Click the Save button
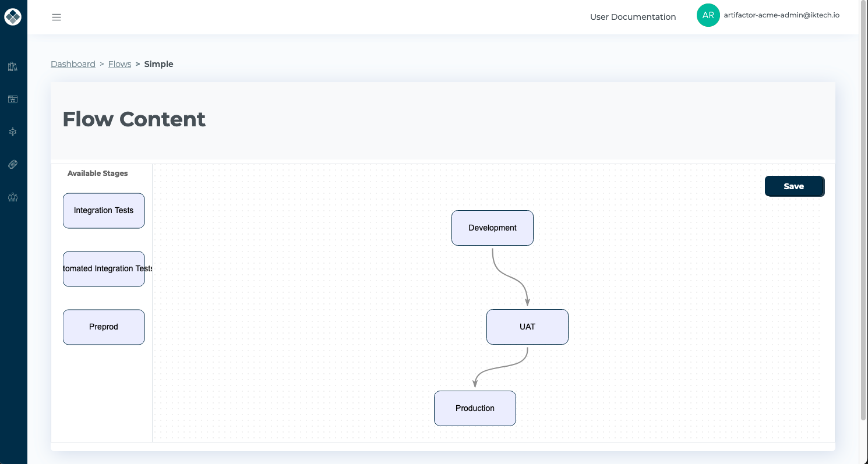This screenshot has width=868, height=464. click(x=794, y=186)
